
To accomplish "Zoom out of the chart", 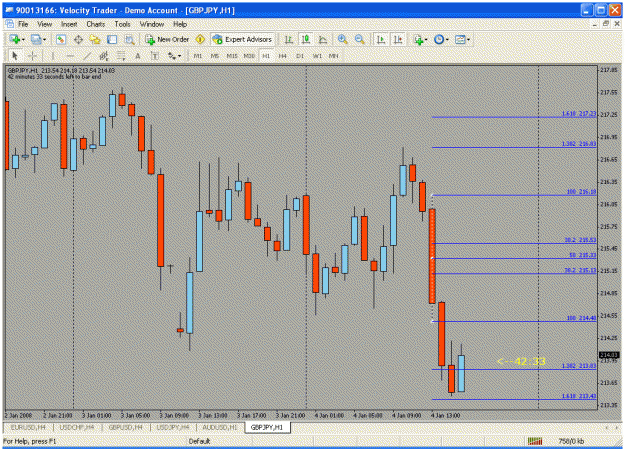I will coord(360,39).
